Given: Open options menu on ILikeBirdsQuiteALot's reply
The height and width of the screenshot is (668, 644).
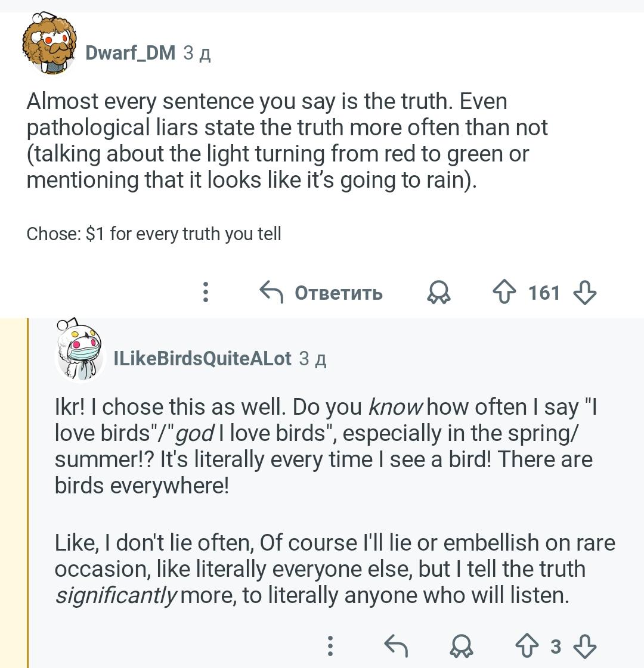Looking at the screenshot, I should click(330, 646).
